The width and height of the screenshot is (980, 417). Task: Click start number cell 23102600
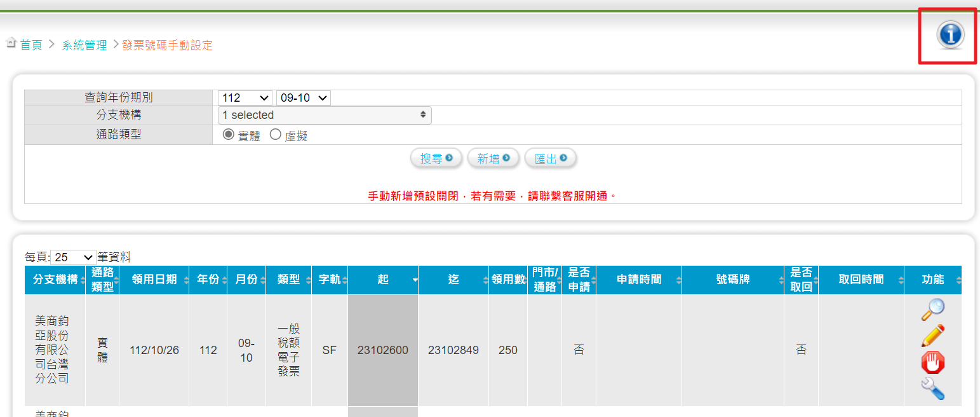(x=383, y=350)
